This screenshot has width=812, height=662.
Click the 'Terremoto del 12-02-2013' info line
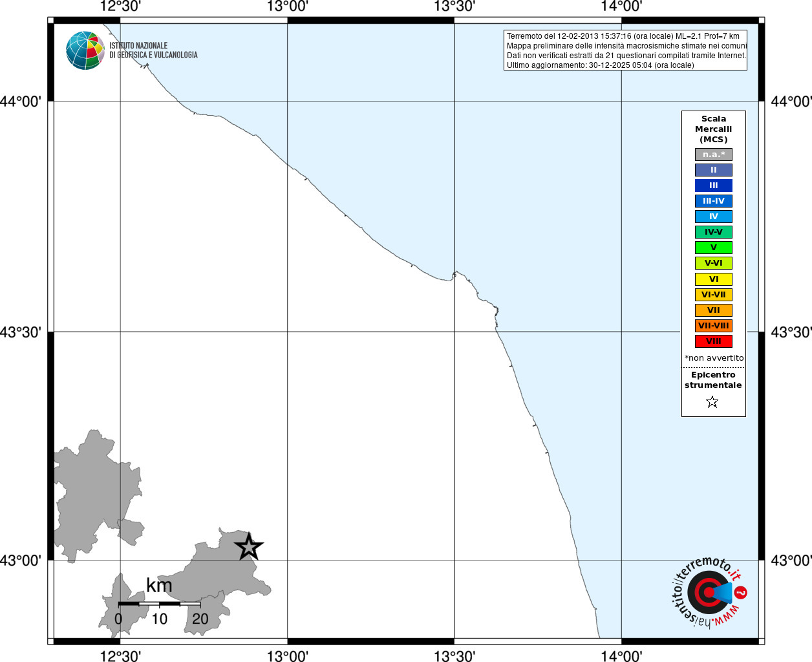(623, 36)
